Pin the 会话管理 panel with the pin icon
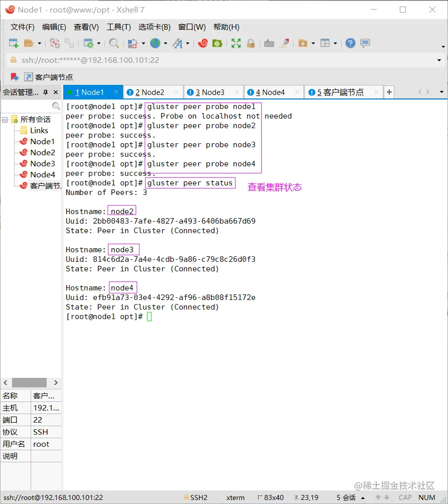 [x=46, y=92]
